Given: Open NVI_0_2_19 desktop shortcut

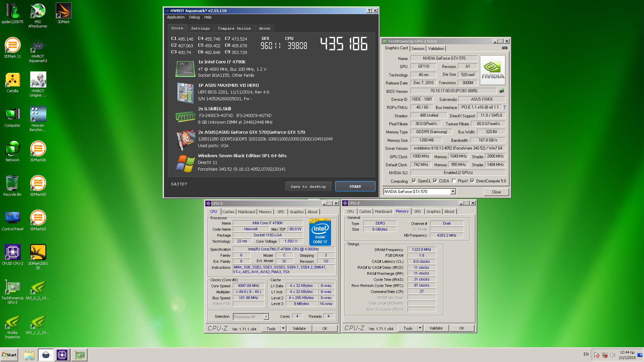Looking at the screenshot, I should point(38,290).
